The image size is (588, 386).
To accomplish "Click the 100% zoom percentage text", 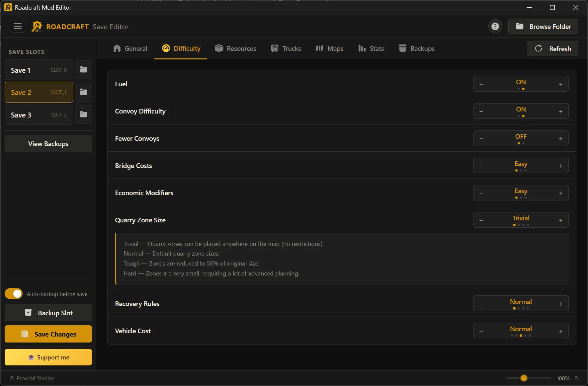I will coord(563,378).
